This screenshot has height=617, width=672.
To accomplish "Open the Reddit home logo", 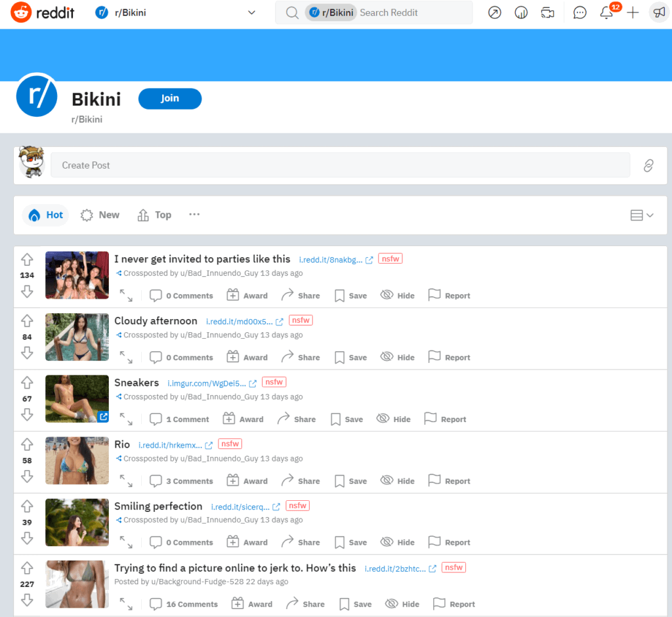I will [42, 12].
